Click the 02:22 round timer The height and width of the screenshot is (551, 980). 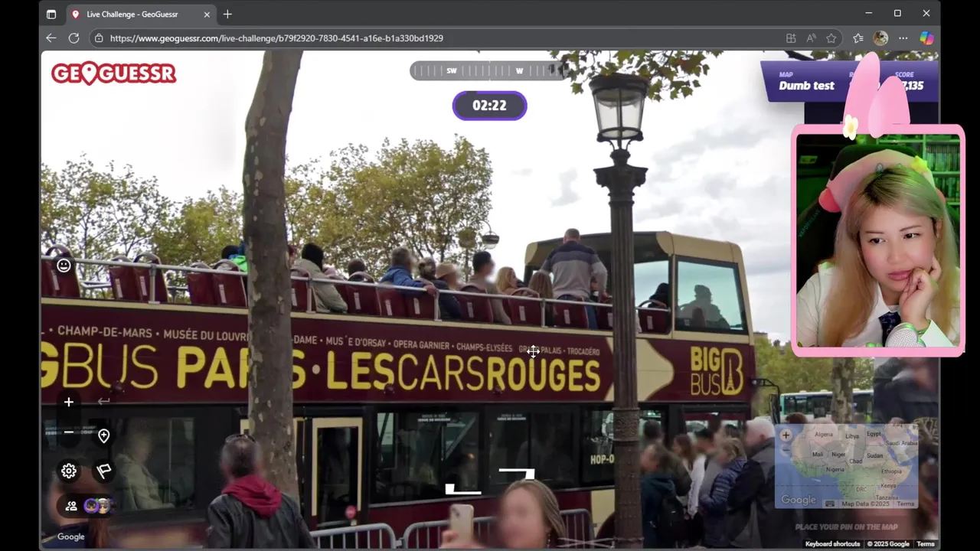pos(489,106)
